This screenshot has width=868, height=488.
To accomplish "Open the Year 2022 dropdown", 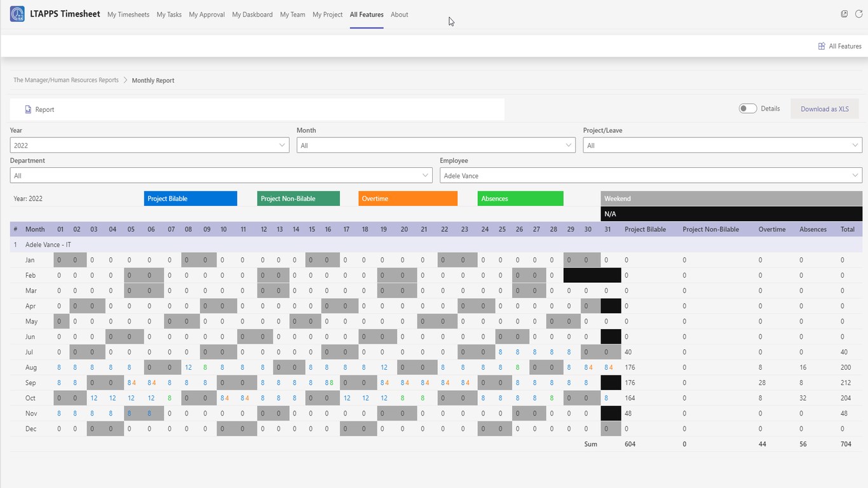I will pos(150,146).
